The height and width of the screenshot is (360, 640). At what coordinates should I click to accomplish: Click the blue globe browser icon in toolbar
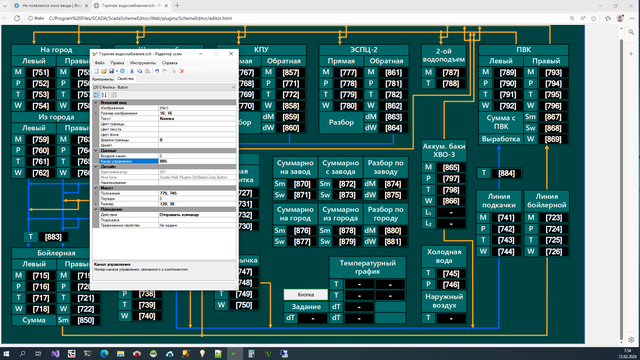point(122,71)
